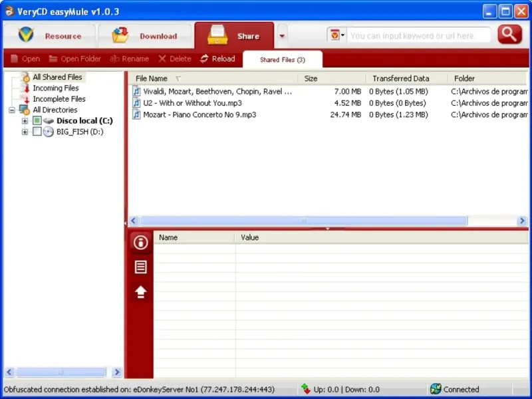
Task: Click the keyword or url search field
Action: pyautogui.click(x=419, y=36)
